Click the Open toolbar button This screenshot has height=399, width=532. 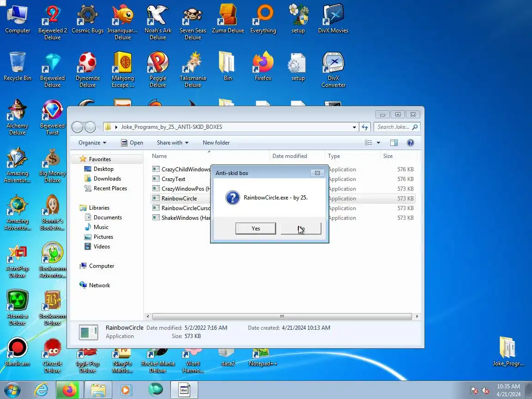(132, 143)
